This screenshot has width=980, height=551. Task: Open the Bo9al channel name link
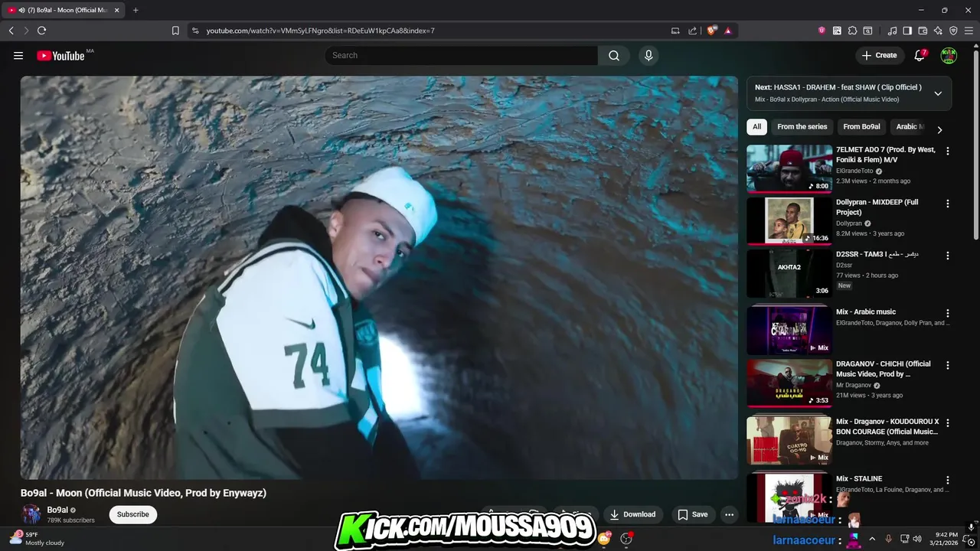57,510
